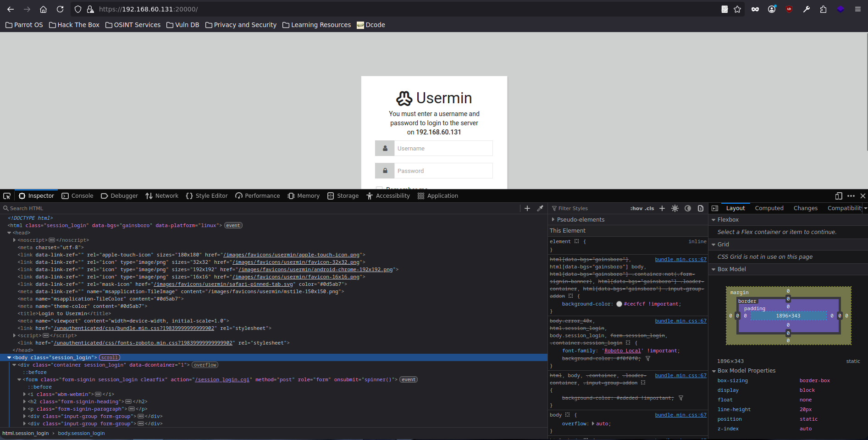Expand the overflow auto shorthand value
This screenshot has width=868, height=440.
point(593,424)
